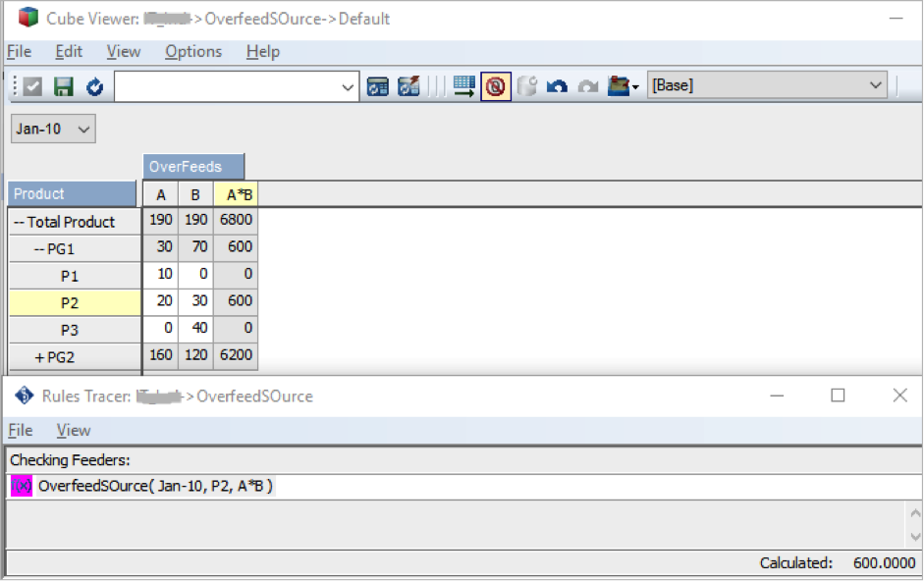Open the Edit menu
The width and height of the screenshot is (924, 581).
point(69,52)
